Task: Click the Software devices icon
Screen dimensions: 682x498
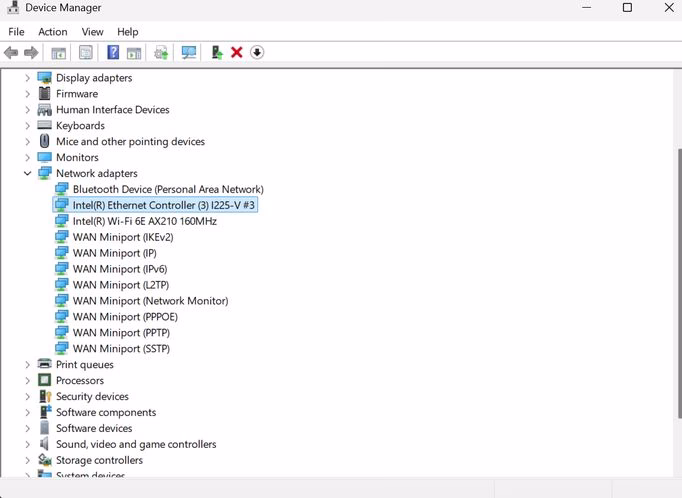Action: pyautogui.click(x=44, y=428)
